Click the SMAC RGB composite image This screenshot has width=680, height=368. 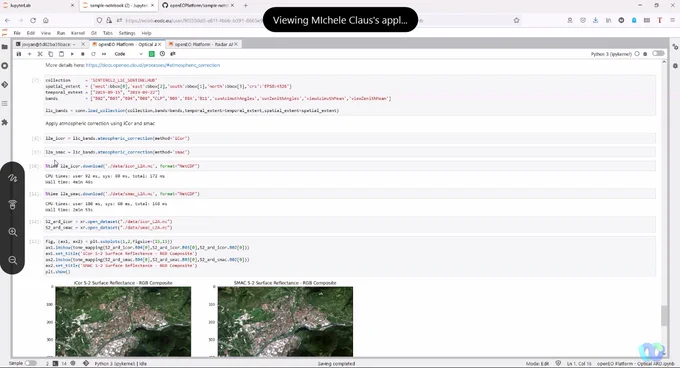(285, 322)
